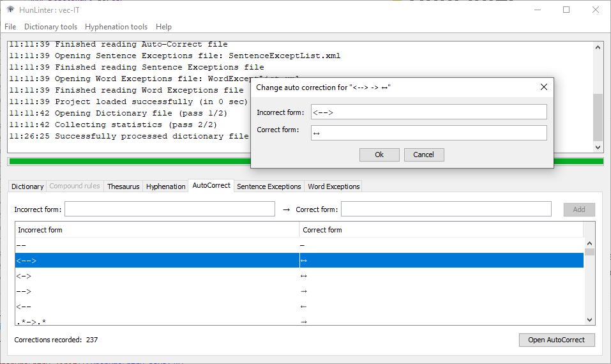611x364 pixels.
Task: Maximize the HunLinter window
Action: pyautogui.click(x=566, y=10)
